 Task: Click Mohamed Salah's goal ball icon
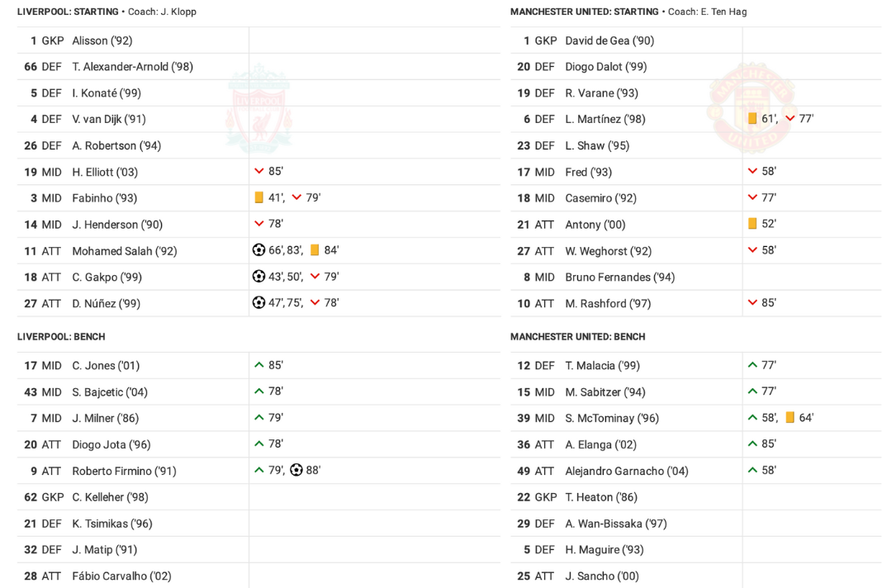point(258,250)
